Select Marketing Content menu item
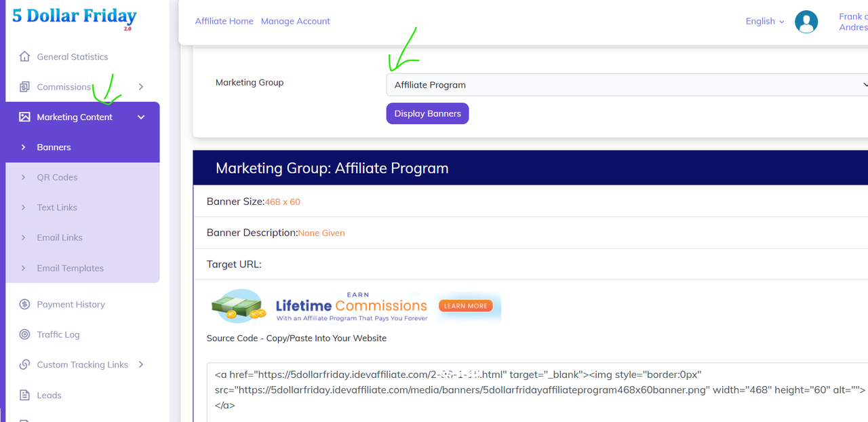This screenshot has height=422, width=868. pos(75,117)
